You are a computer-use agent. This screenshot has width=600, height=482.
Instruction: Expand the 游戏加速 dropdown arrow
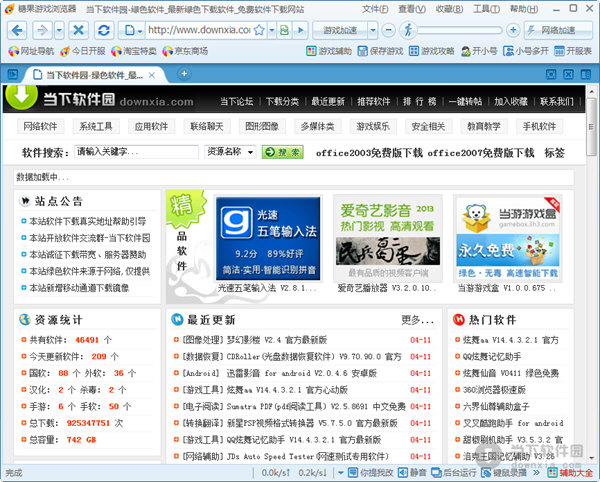click(x=373, y=30)
